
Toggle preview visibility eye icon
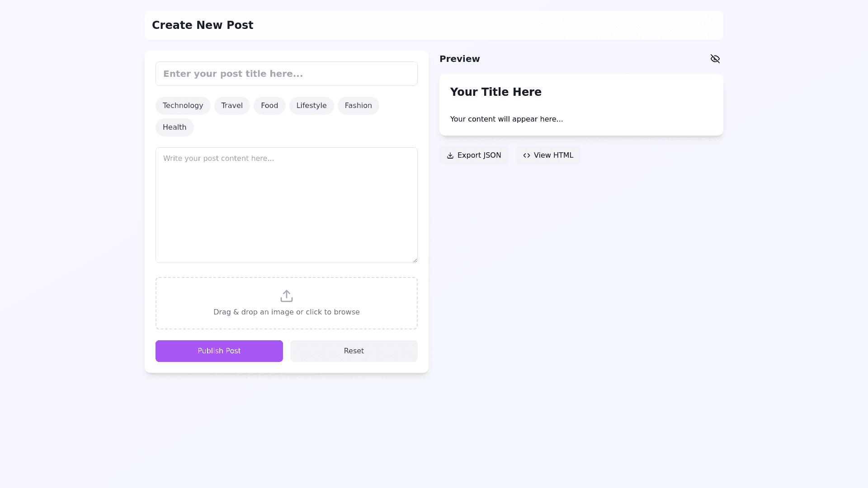coord(715,59)
